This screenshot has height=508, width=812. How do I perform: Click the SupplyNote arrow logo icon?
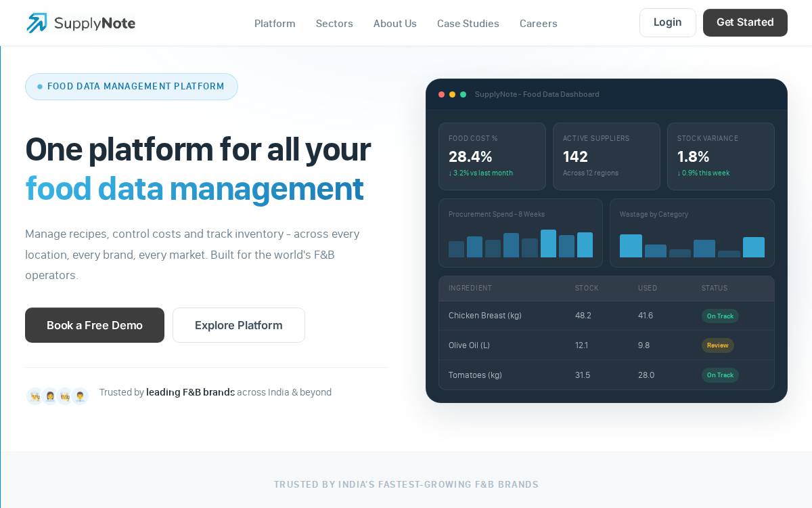click(37, 23)
